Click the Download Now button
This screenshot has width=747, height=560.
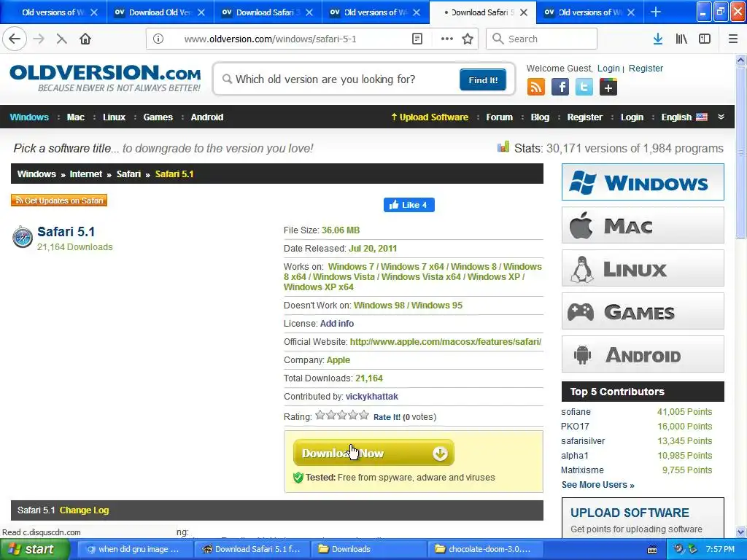tap(373, 453)
